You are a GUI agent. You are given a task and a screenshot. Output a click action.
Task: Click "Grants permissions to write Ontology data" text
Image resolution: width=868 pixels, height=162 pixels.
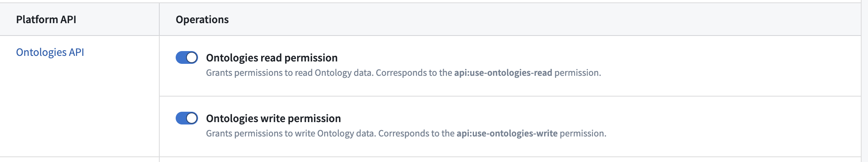click(x=291, y=134)
